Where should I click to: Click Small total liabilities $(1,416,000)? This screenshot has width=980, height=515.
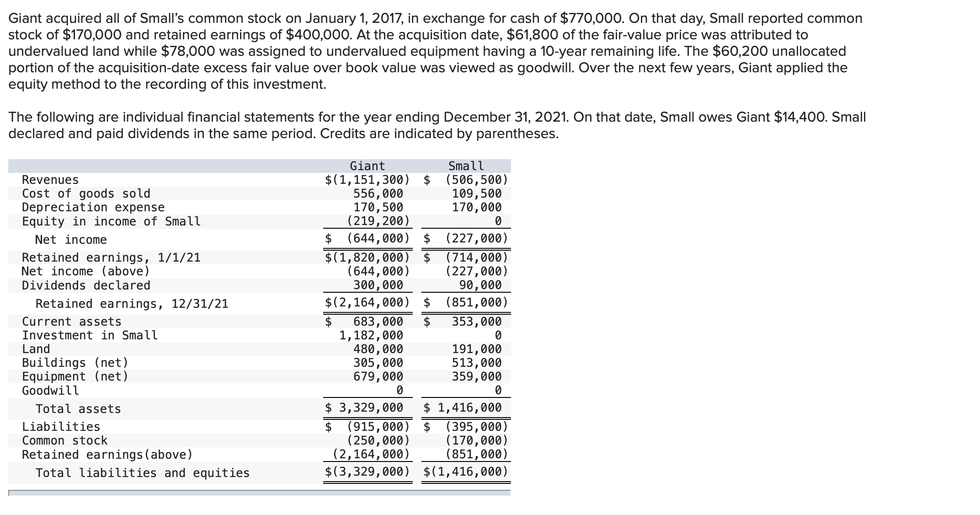point(466,472)
